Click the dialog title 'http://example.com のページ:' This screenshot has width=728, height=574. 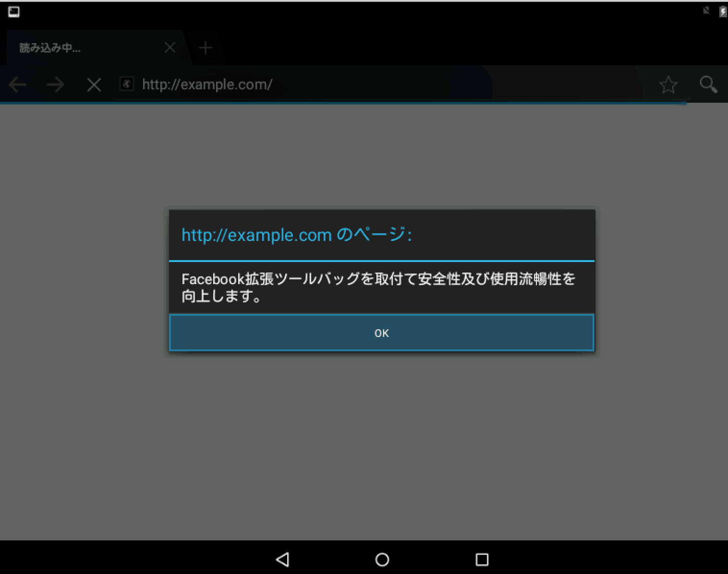point(296,235)
